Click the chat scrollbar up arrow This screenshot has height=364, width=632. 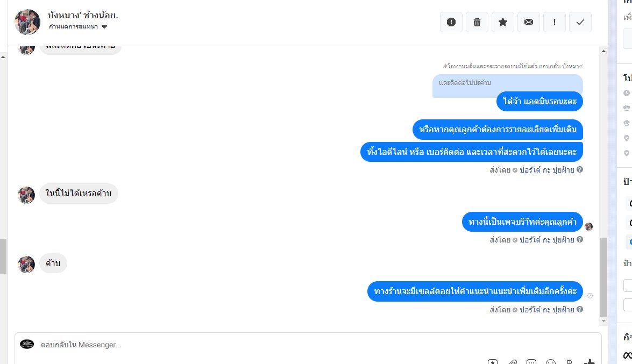[x=603, y=51]
